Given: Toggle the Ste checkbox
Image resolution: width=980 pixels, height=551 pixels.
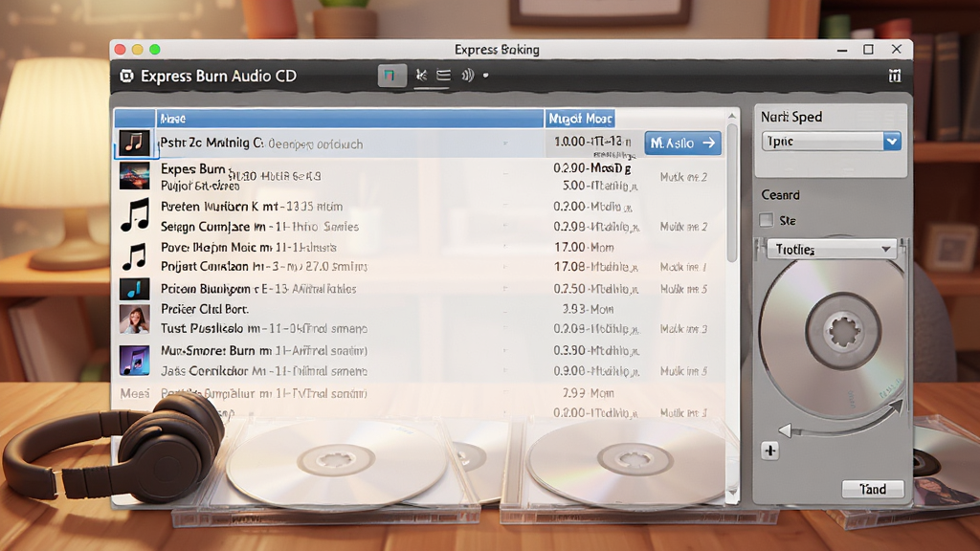Looking at the screenshot, I should click(767, 220).
